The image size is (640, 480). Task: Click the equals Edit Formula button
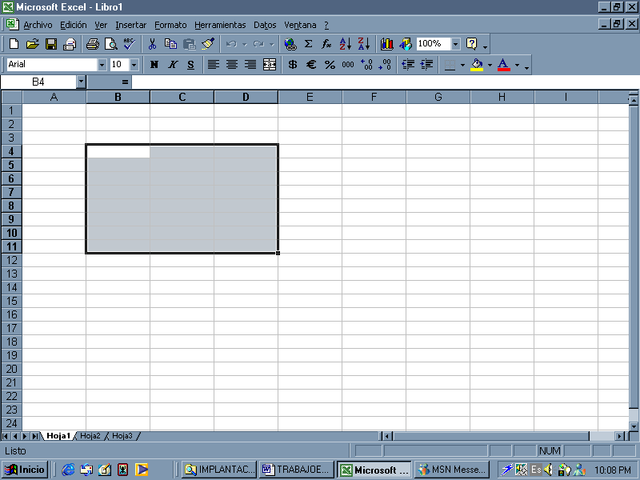tap(125, 82)
